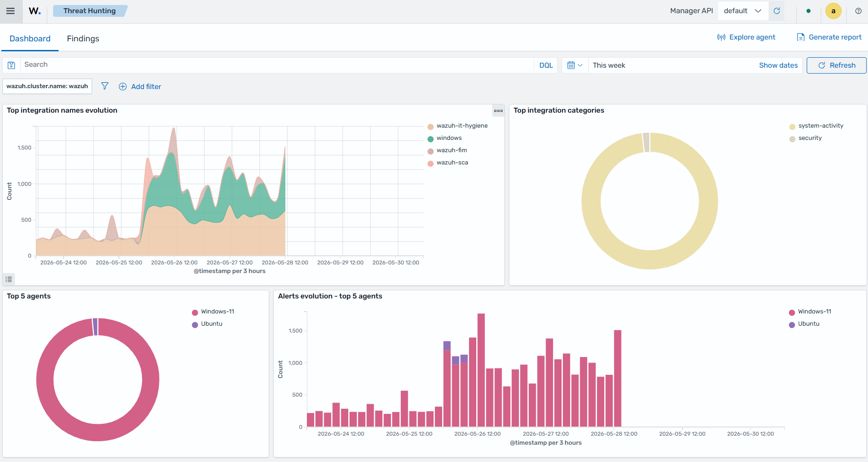Open the user avatar menu

(x=833, y=11)
